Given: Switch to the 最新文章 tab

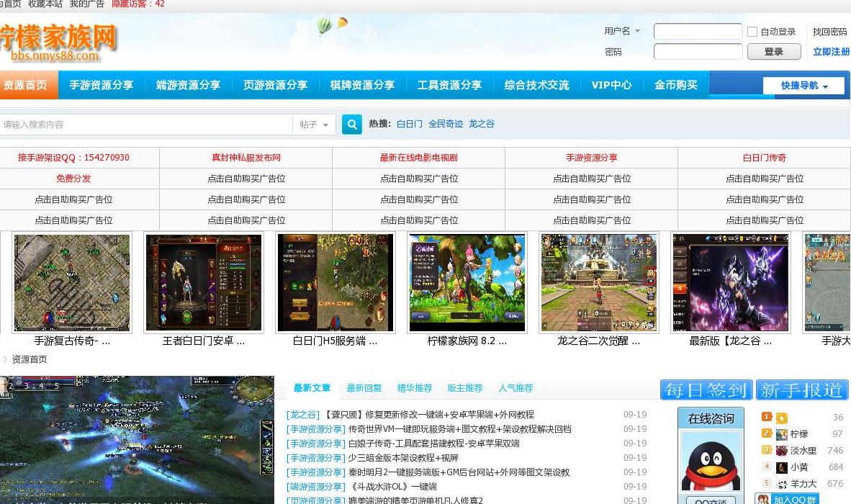Looking at the screenshot, I should tap(312, 388).
